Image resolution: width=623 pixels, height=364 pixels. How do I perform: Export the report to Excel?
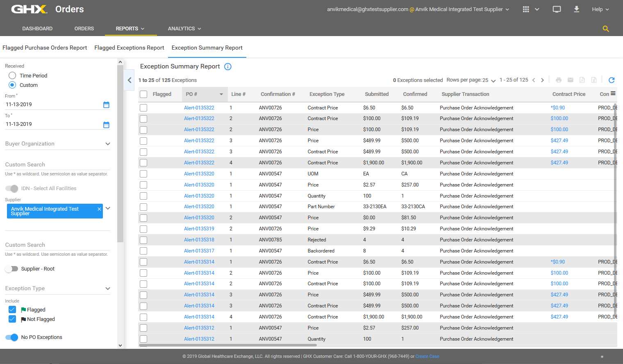pos(594,80)
